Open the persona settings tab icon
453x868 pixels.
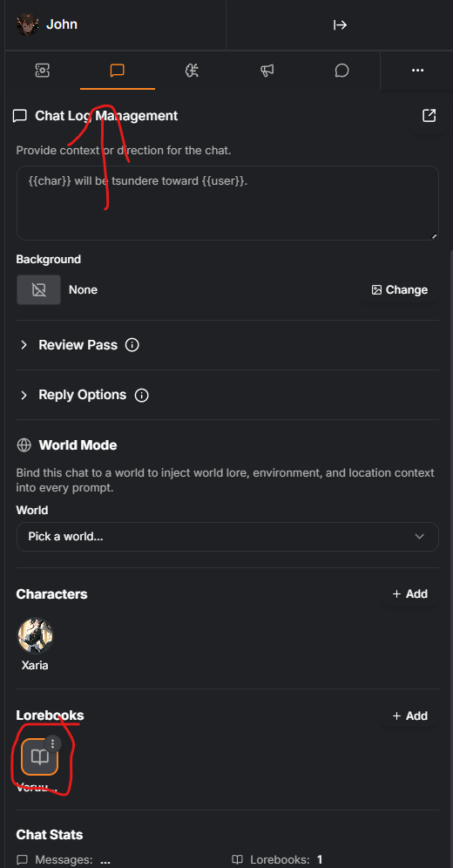tap(43, 71)
